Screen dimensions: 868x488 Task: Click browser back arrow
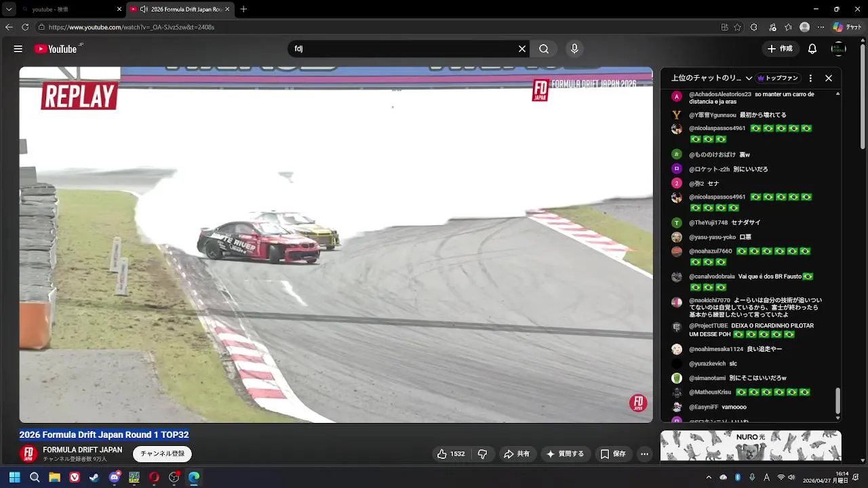click(x=9, y=27)
